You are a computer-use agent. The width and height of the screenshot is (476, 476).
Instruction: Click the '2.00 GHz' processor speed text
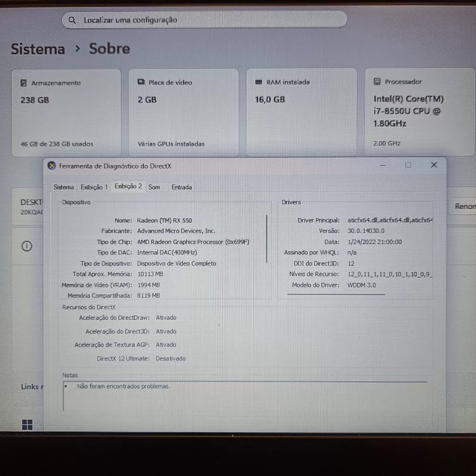point(387,143)
